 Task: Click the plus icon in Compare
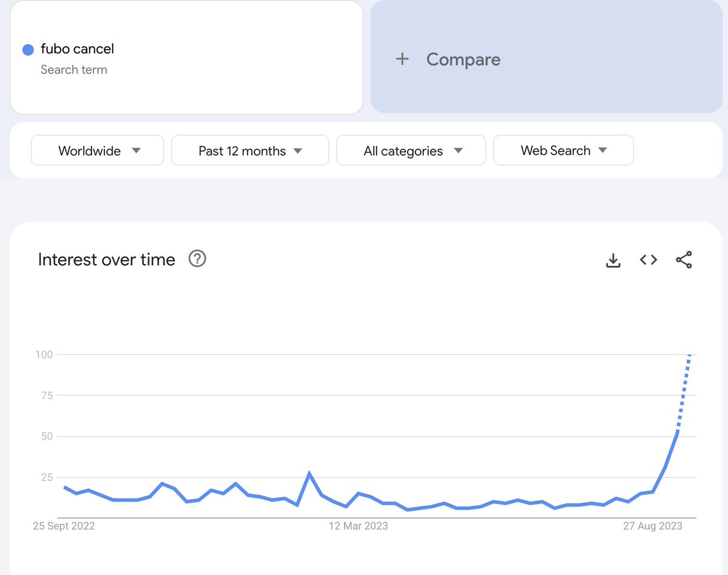pyautogui.click(x=402, y=60)
